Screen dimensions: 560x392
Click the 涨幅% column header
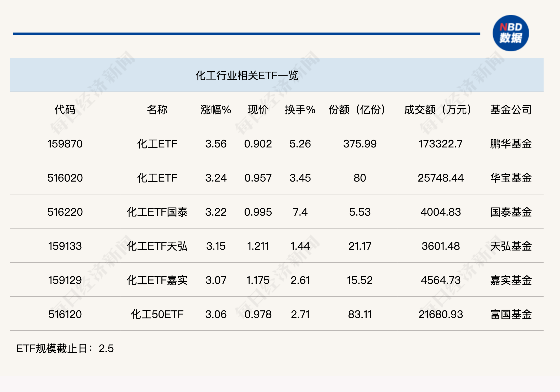pyautogui.click(x=215, y=109)
